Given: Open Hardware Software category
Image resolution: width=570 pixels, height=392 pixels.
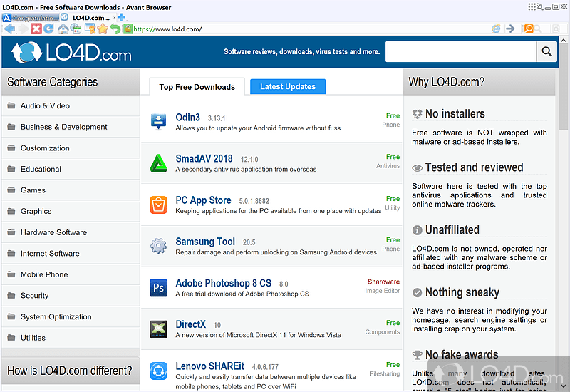Looking at the screenshot, I should 71,232.
